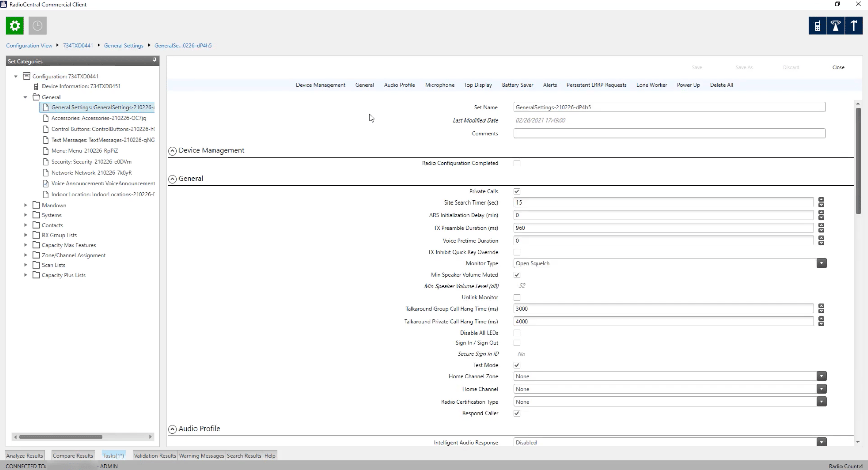Open the Monitor Type dropdown

(x=821, y=263)
